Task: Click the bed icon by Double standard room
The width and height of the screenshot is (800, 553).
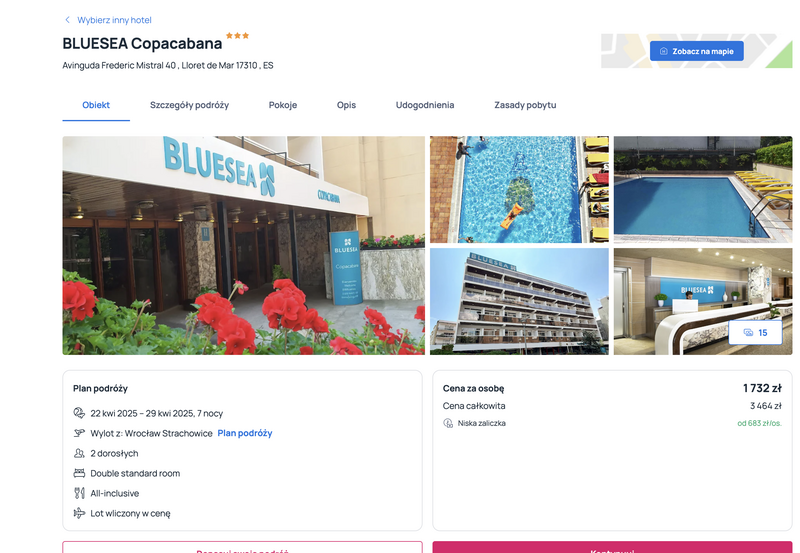Action: pos(79,473)
